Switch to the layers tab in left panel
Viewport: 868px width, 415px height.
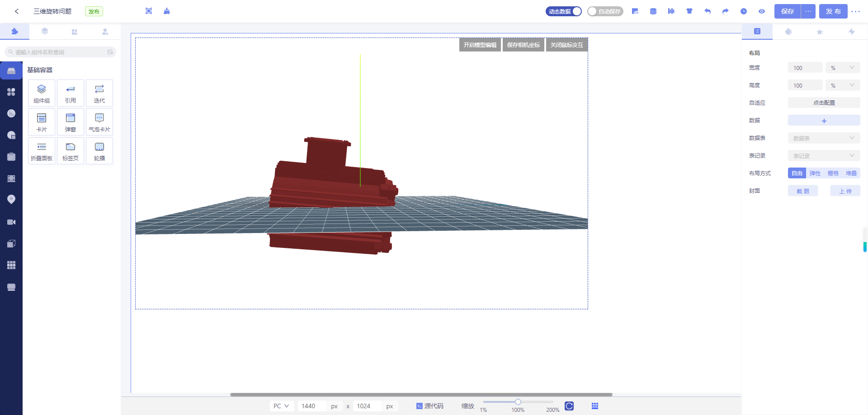pos(45,32)
